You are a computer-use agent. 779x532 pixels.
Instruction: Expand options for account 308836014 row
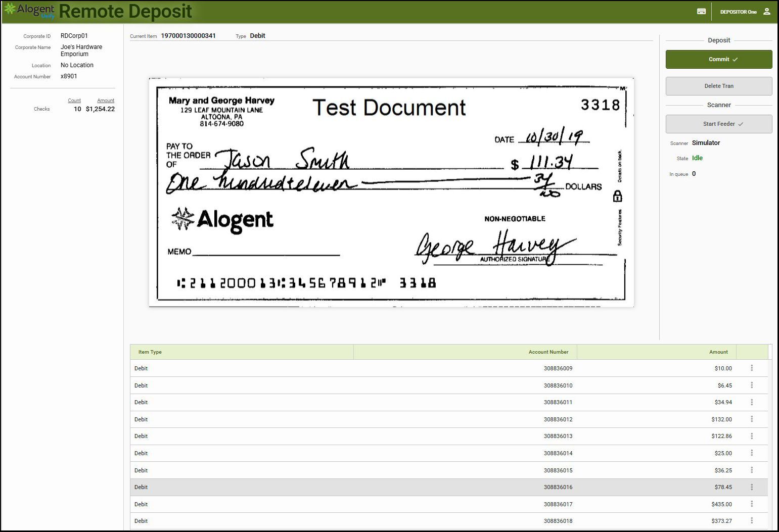point(752,453)
